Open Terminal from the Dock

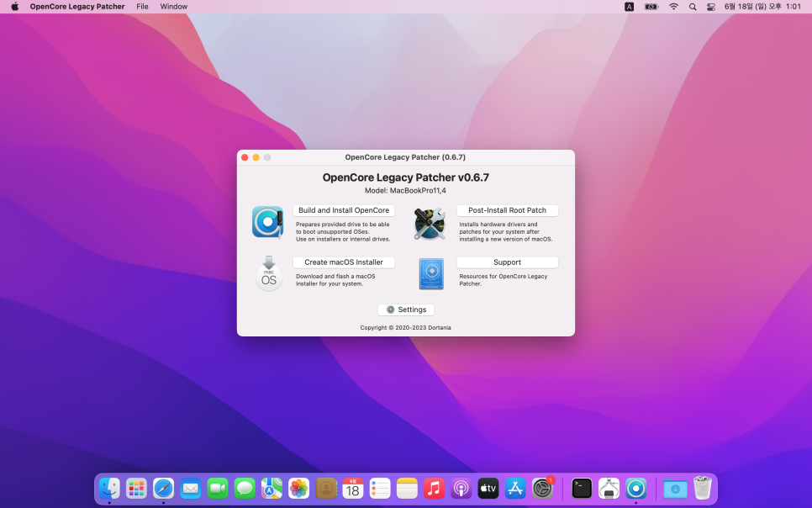(x=582, y=489)
